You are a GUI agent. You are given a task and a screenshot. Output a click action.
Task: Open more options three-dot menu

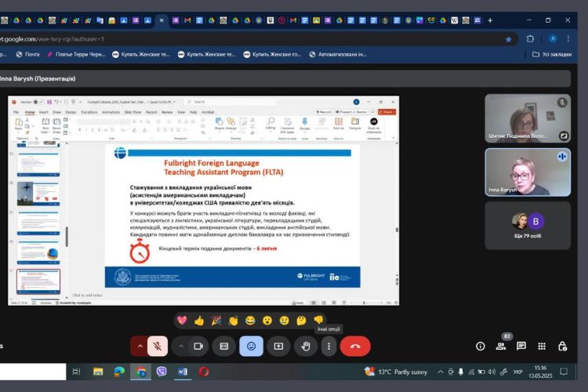pyautogui.click(x=329, y=346)
